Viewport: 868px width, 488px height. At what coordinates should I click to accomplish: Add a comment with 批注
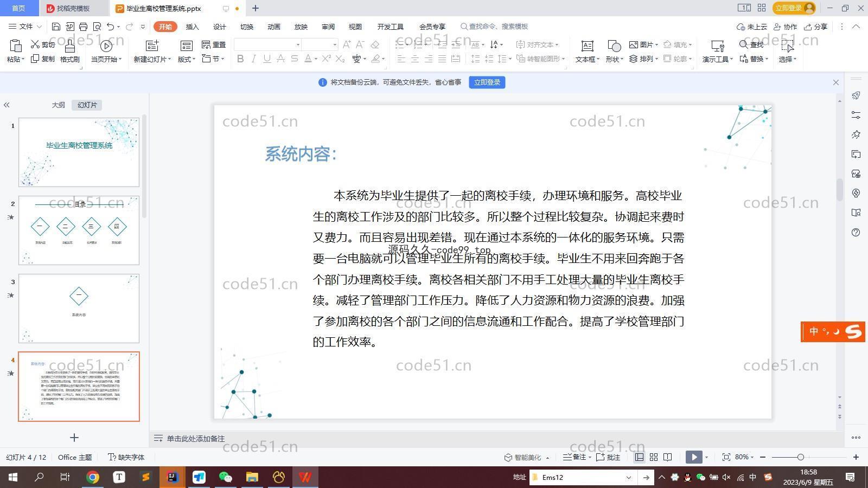[608, 457]
